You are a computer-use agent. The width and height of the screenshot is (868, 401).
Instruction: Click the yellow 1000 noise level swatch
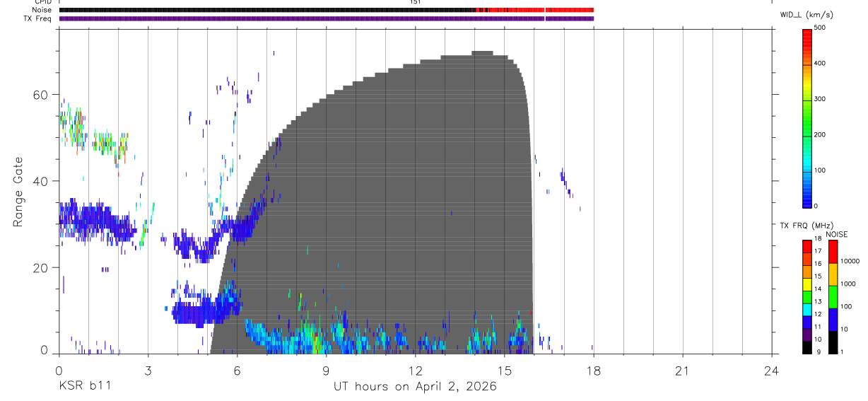point(833,274)
